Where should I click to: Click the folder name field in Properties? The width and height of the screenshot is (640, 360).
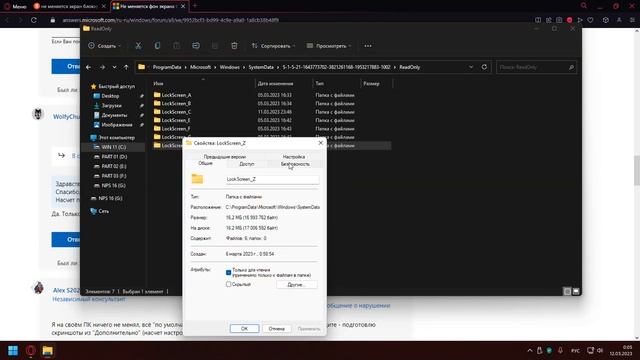coord(272,179)
